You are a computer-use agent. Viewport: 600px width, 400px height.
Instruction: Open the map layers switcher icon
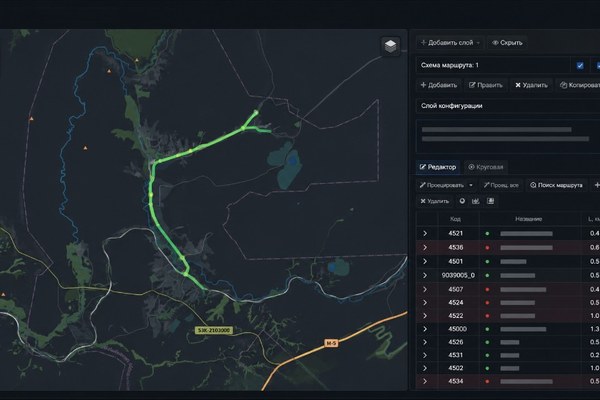pyautogui.click(x=390, y=46)
